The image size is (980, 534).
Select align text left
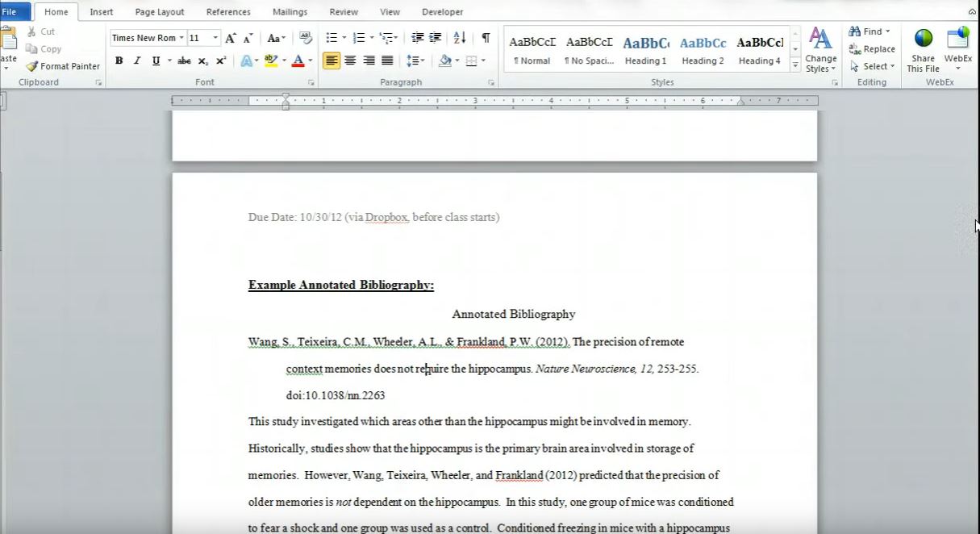click(332, 60)
